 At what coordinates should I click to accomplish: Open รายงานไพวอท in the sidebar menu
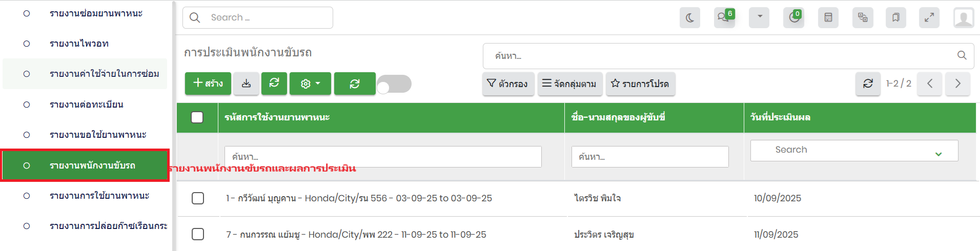[79, 44]
